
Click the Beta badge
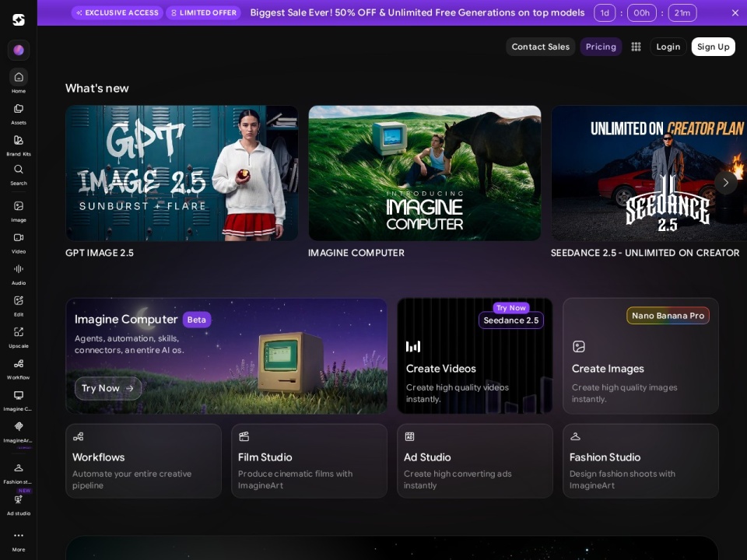197,320
